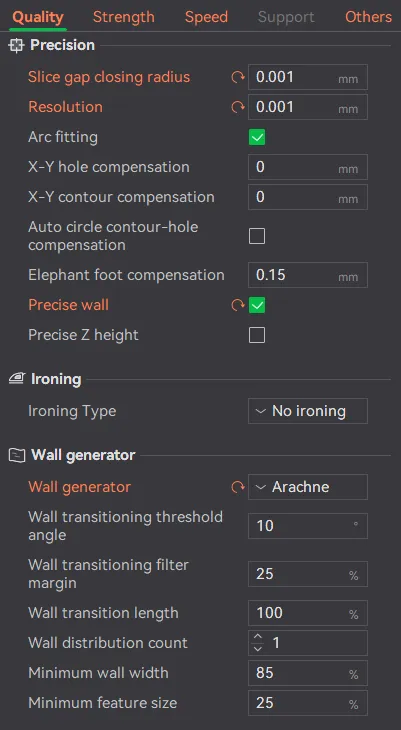Screen dimensions: 401x730
Task: Increase Wall distribution count with up arrow
Action: (x=258, y=637)
